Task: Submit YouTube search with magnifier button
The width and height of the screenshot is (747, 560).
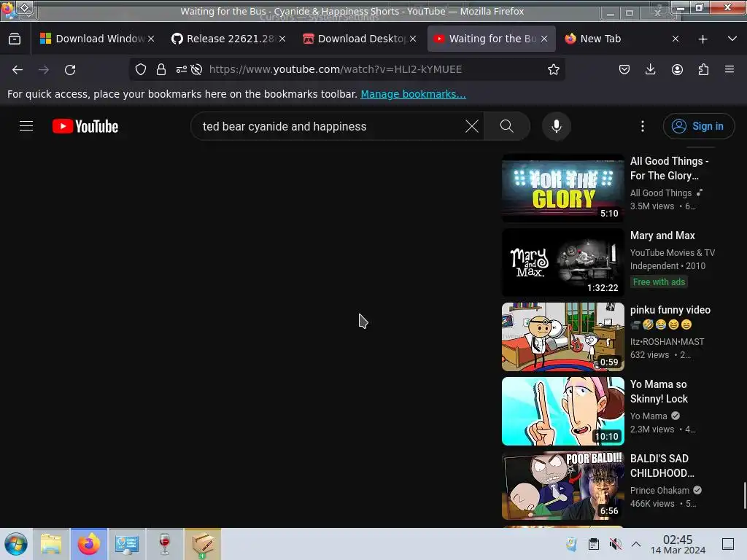Action: coord(507,126)
